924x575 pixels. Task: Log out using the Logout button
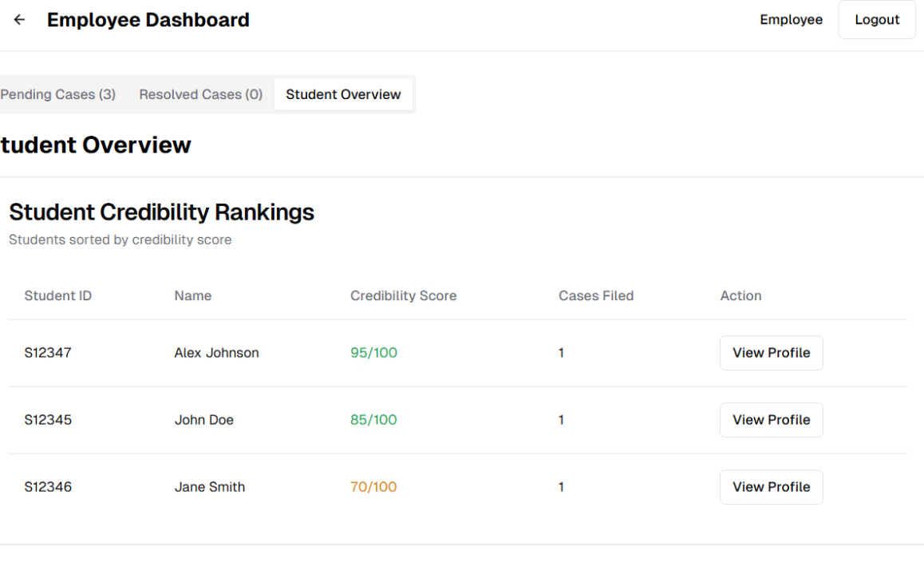[876, 20]
